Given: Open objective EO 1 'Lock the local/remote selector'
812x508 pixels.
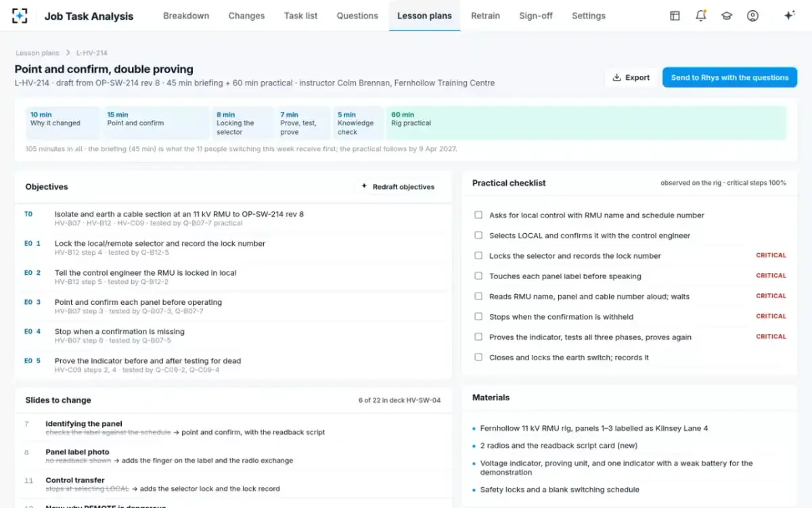Looking at the screenshot, I should point(233,247).
